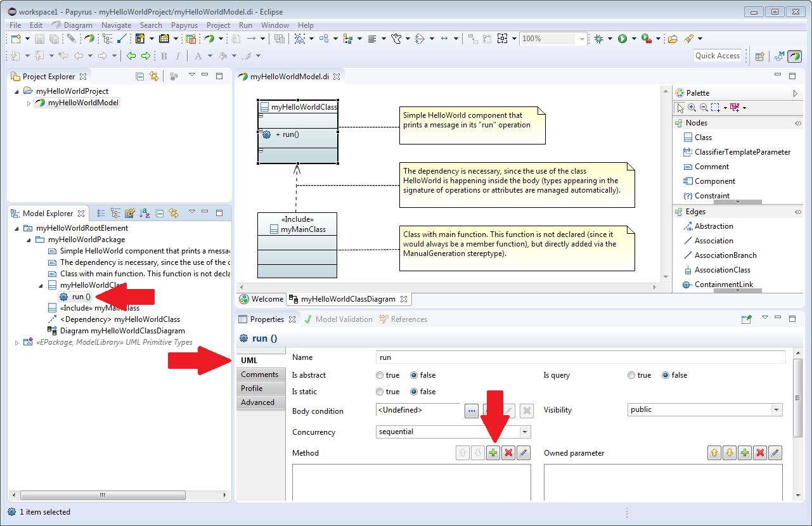Select the Dependency myHelloWorldClass tree item
Viewport: 812px width, 526px height.
coord(114,319)
